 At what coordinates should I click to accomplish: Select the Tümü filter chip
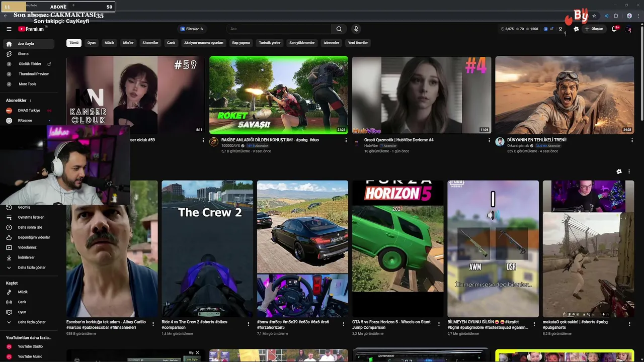click(74, 43)
